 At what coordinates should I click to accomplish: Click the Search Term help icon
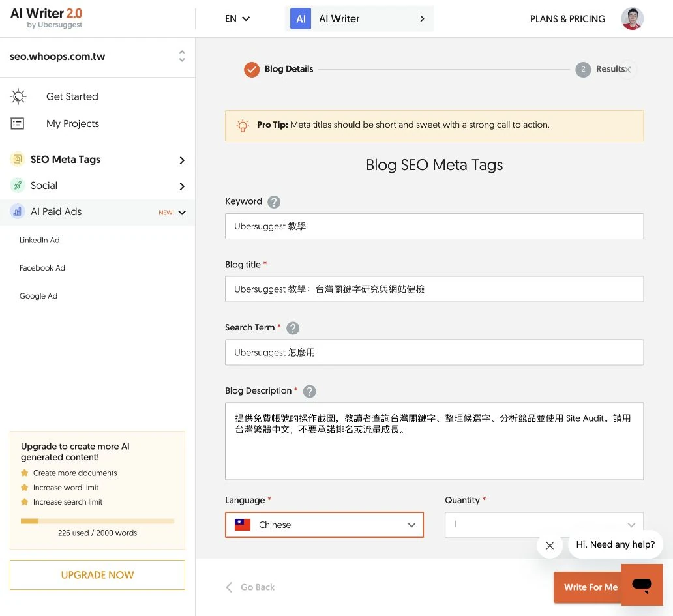click(x=293, y=328)
